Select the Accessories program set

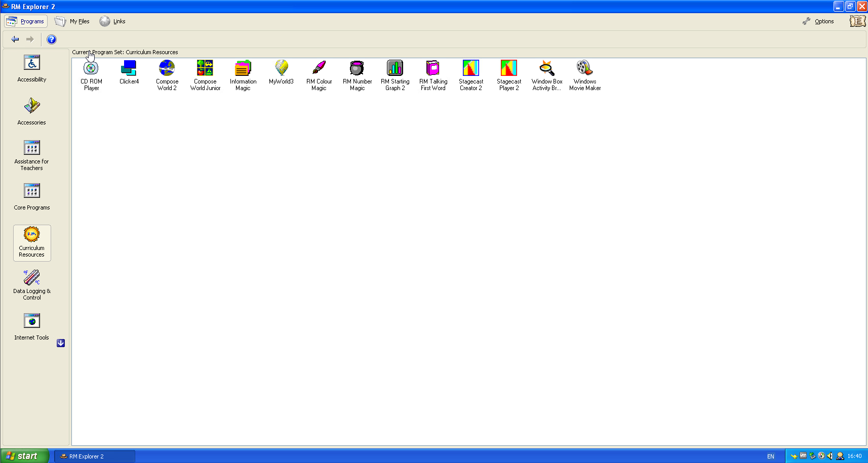coord(32,111)
